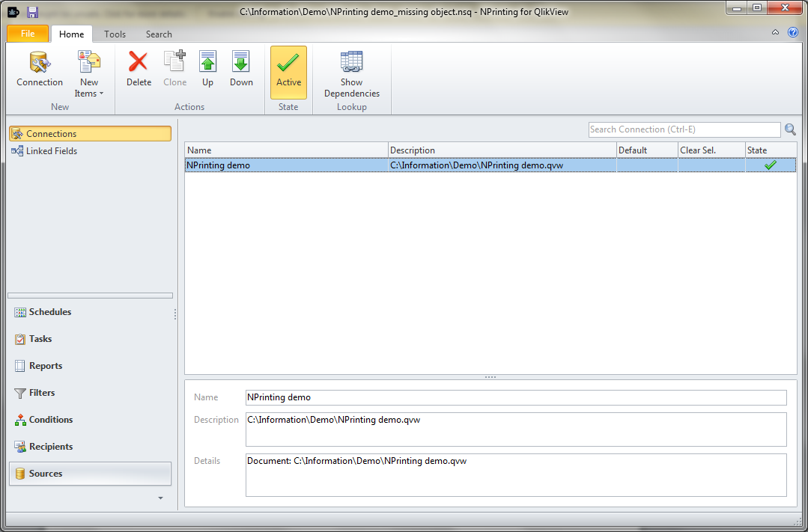Image resolution: width=808 pixels, height=532 pixels.
Task: Click the Clear Sel. column header
Action: 711,150
